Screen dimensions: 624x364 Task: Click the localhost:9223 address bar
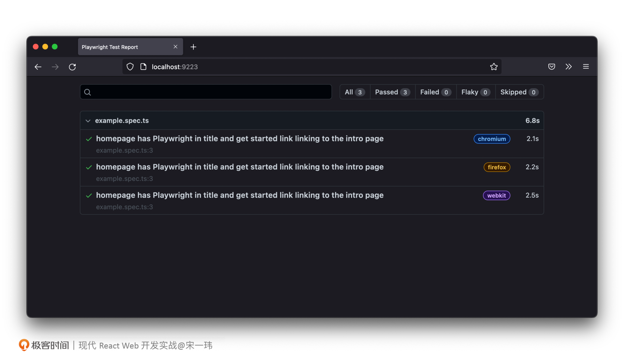click(x=312, y=67)
